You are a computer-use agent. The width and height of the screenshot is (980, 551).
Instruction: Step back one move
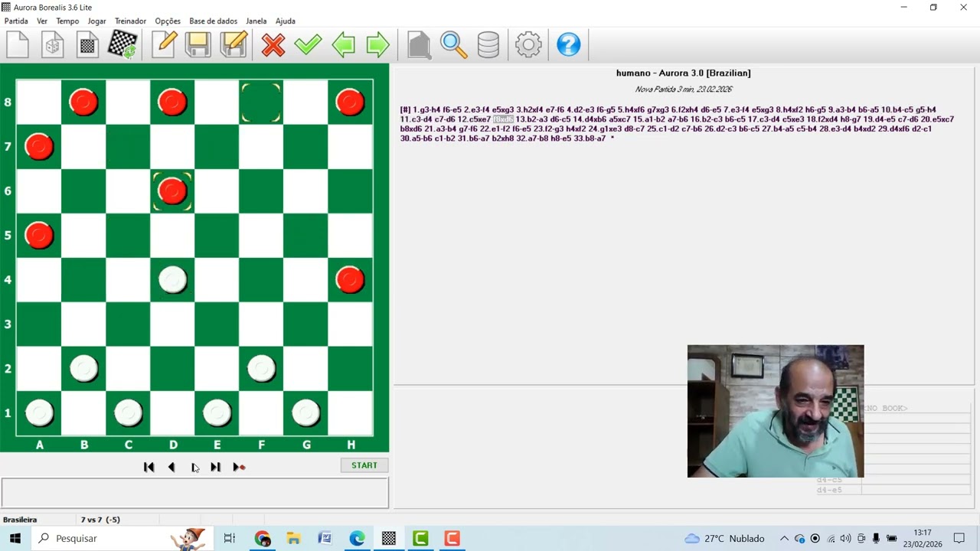point(171,467)
